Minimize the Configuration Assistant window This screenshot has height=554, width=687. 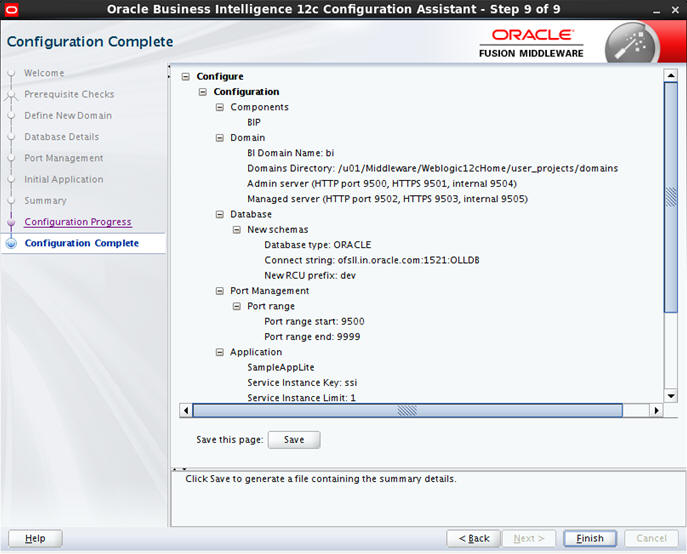pos(656,11)
